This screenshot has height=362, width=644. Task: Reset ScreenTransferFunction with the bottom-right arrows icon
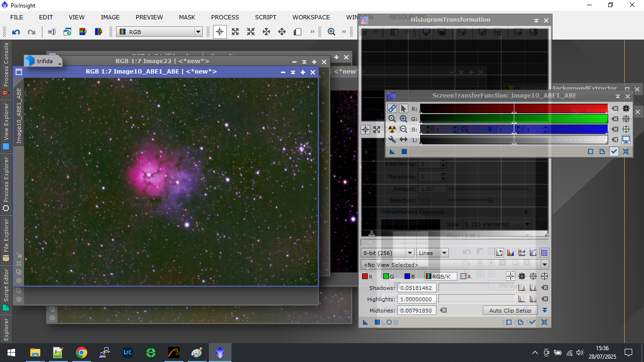tap(626, 151)
